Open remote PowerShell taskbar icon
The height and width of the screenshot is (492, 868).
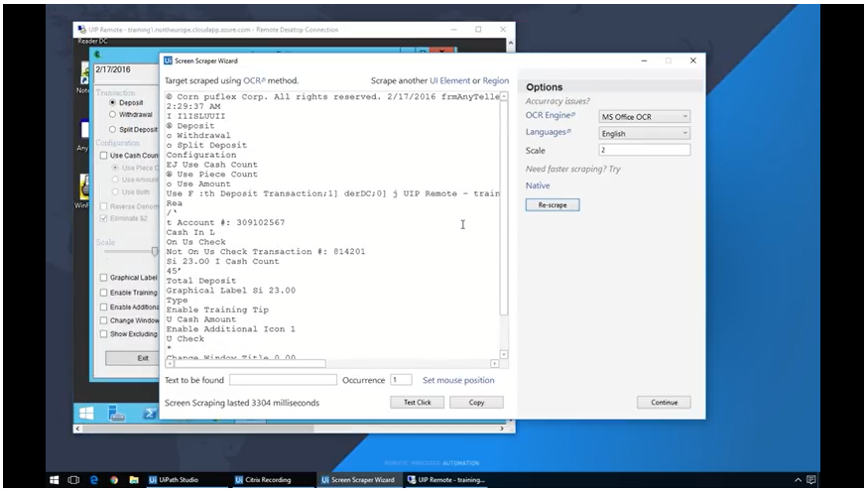[x=150, y=413]
